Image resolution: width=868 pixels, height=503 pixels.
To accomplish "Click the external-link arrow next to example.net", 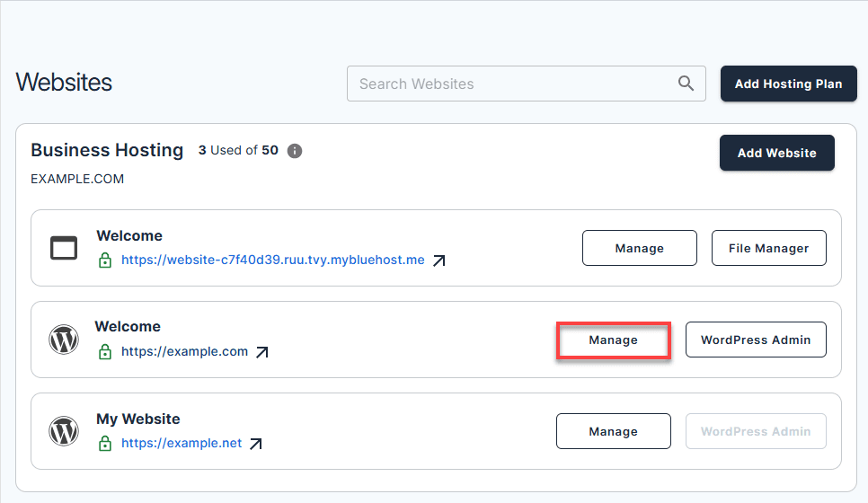I will [x=256, y=444].
